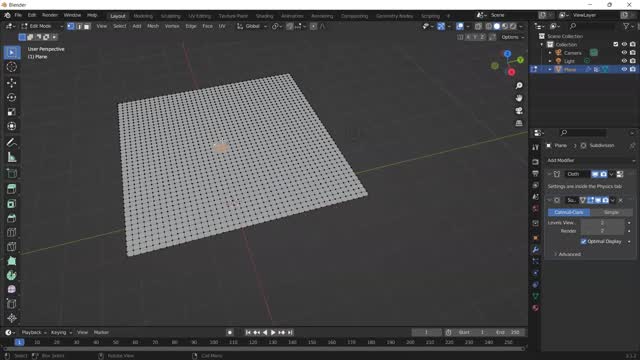Image resolution: width=640 pixels, height=360 pixels.
Task: Select Simple subdivision type
Action: click(x=611, y=212)
